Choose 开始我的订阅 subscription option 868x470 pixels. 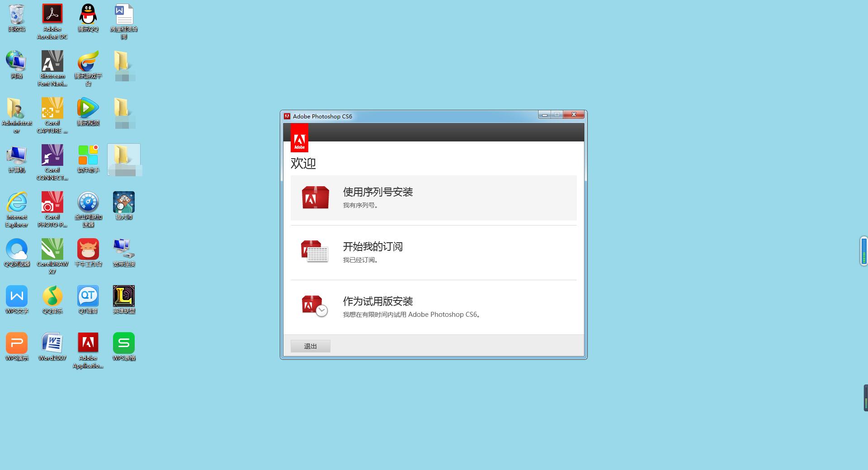[434, 253]
